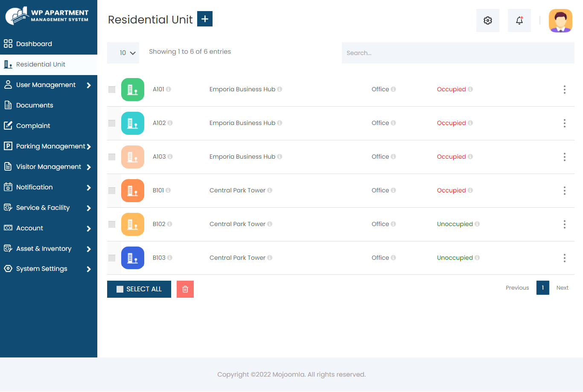The height and width of the screenshot is (392, 583).
Task: Toggle the SELECT ALL checkbox button
Action: [x=139, y=289]
